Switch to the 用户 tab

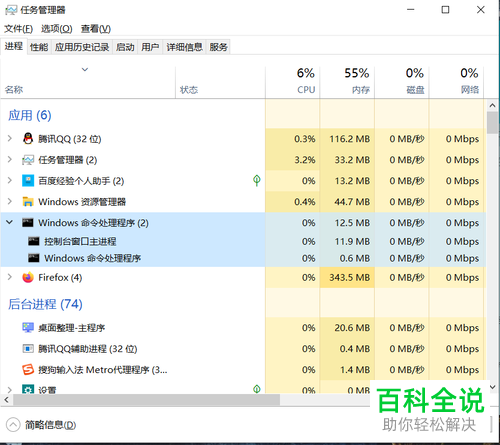(x=150, y=47)
